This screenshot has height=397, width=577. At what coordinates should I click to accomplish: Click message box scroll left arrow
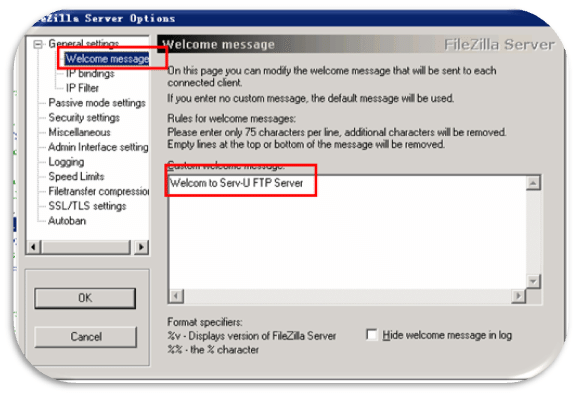tap(177, 296)
